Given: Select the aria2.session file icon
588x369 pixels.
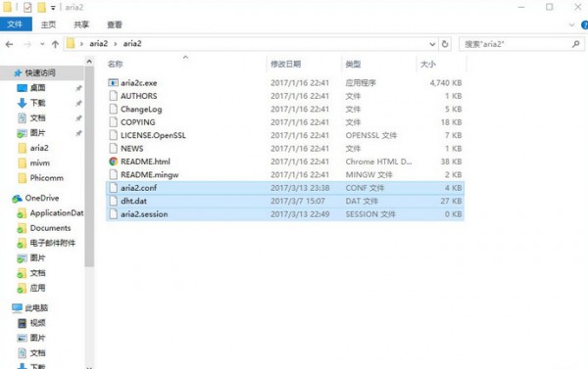Looking at the screenshot, I should [x=114, y=214].
